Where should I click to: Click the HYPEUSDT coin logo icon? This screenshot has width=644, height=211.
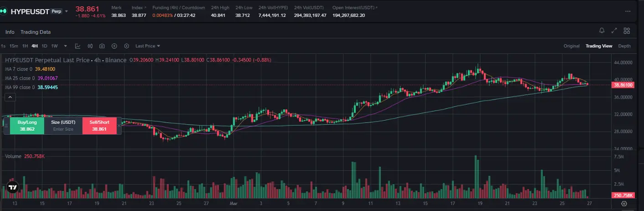(x=4, y=11)
